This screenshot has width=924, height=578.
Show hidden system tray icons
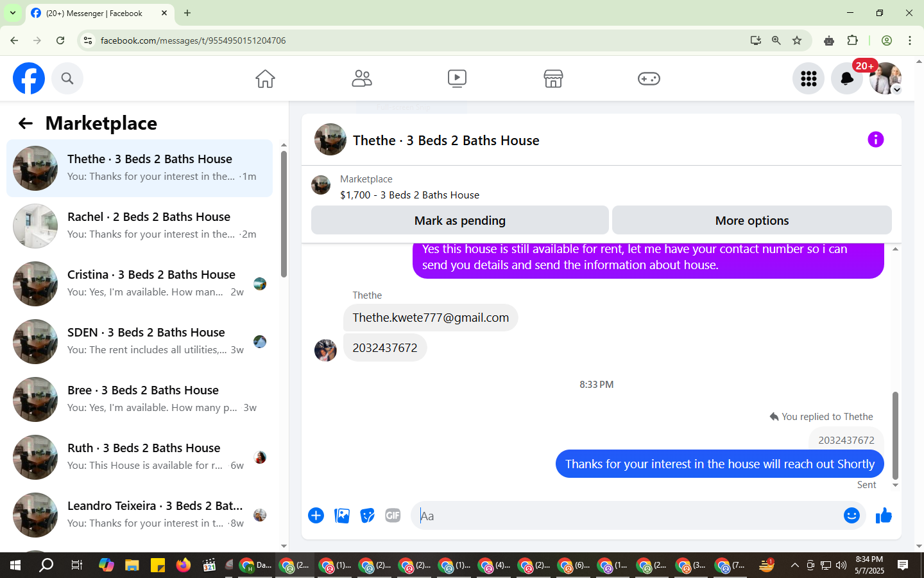[x=794, y=565]
